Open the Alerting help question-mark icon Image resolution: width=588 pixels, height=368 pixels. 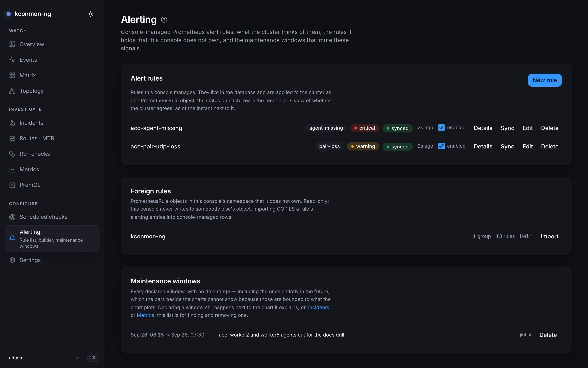click(164, 20)
